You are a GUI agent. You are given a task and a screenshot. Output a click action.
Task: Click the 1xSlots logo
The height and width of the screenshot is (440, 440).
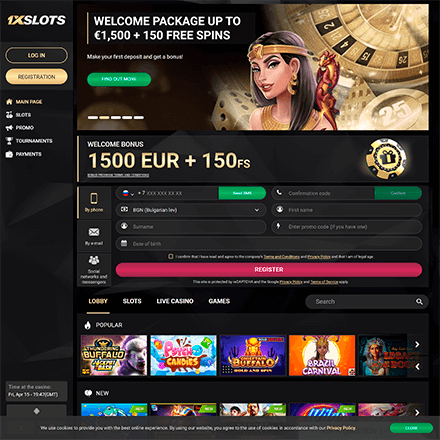point(37,20)
